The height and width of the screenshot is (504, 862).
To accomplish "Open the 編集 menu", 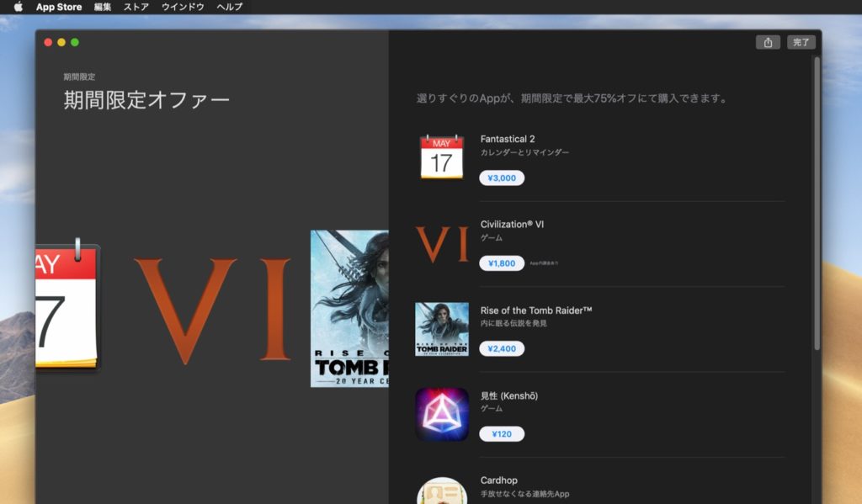I will [102, 7].
